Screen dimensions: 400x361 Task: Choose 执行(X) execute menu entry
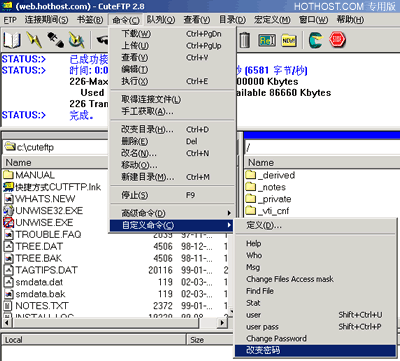click(173, 81)
